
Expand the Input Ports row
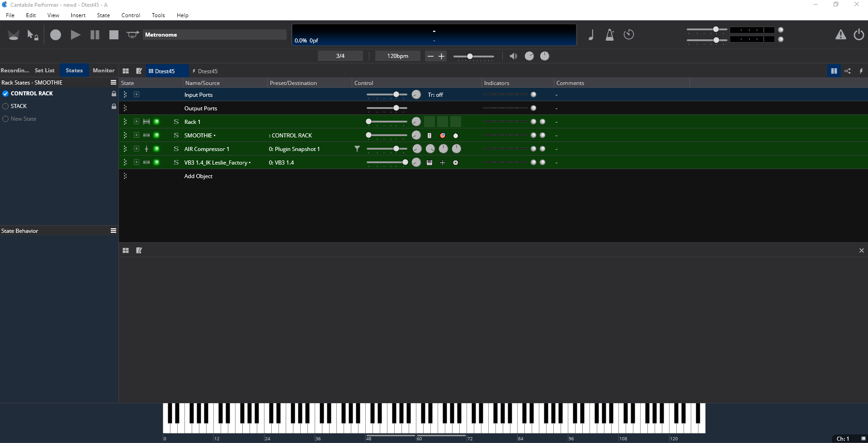pyautogui.click(x=137, y=94)
